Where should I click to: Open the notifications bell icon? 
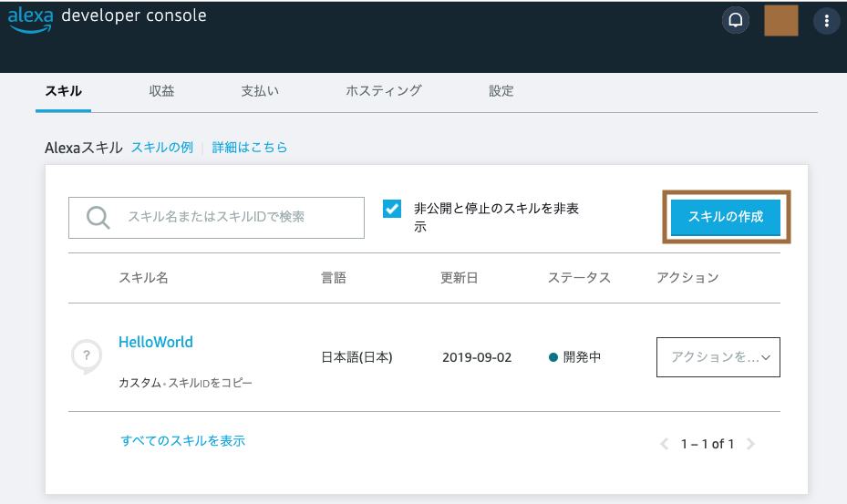pyautogui.click(x=735, y=20)
